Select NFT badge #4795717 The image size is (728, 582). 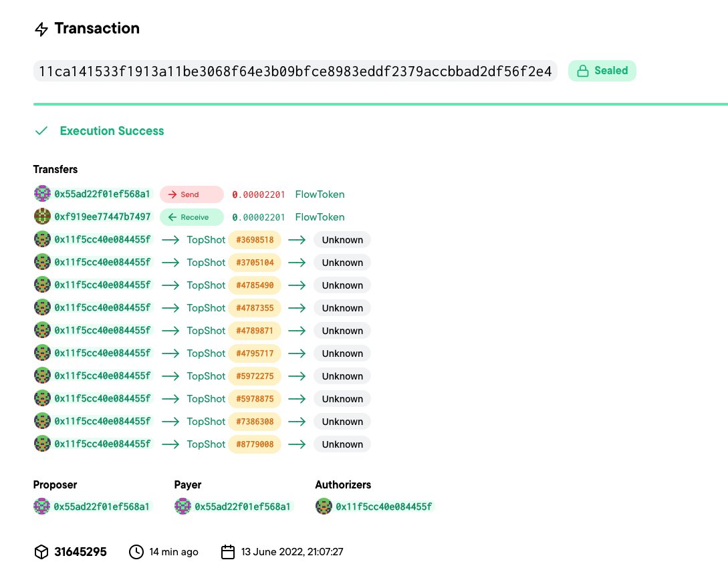click(255, 353)
